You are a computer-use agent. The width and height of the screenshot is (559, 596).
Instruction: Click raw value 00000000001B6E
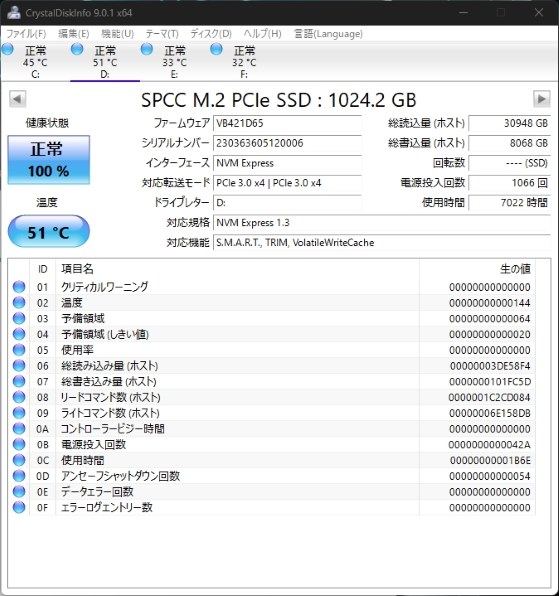(x=490, y=460)
